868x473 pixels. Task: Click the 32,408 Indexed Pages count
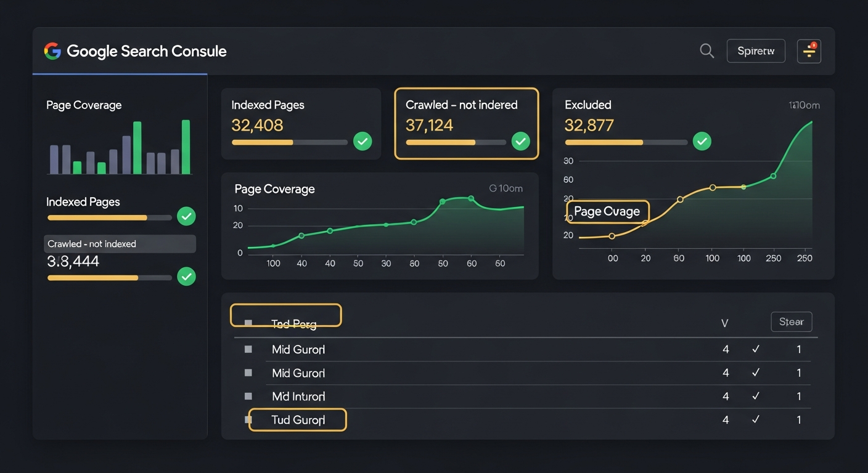click(x=257, y=126)
